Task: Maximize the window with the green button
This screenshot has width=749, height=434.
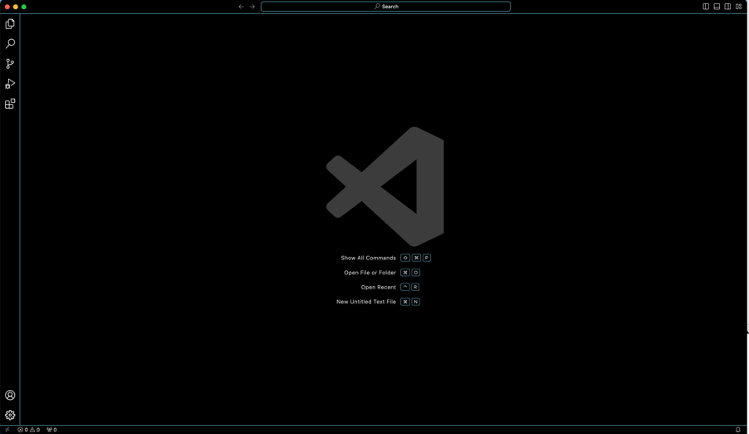Action: (x=24, y=7)
